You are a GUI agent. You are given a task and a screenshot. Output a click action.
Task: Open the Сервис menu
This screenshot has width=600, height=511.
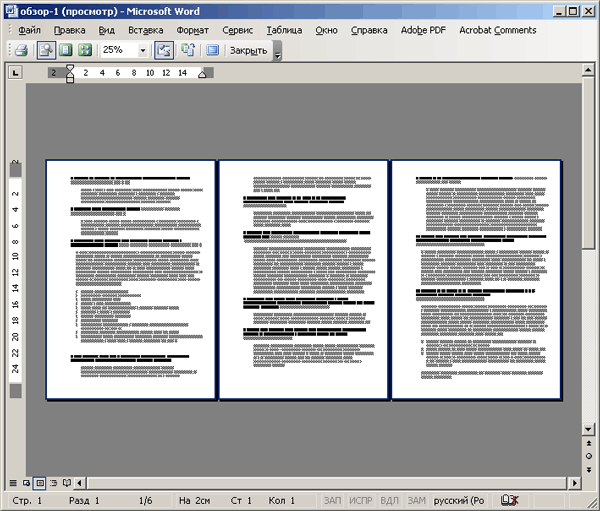coord(238,30)
